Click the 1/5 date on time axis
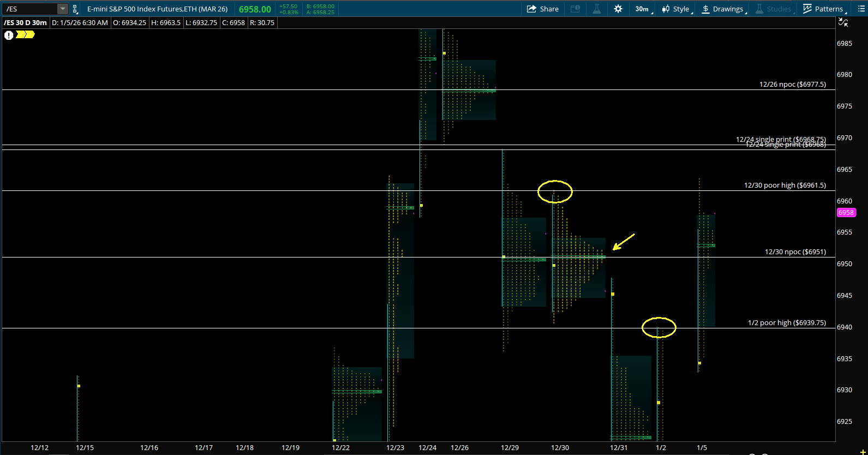 click(702, 448)
